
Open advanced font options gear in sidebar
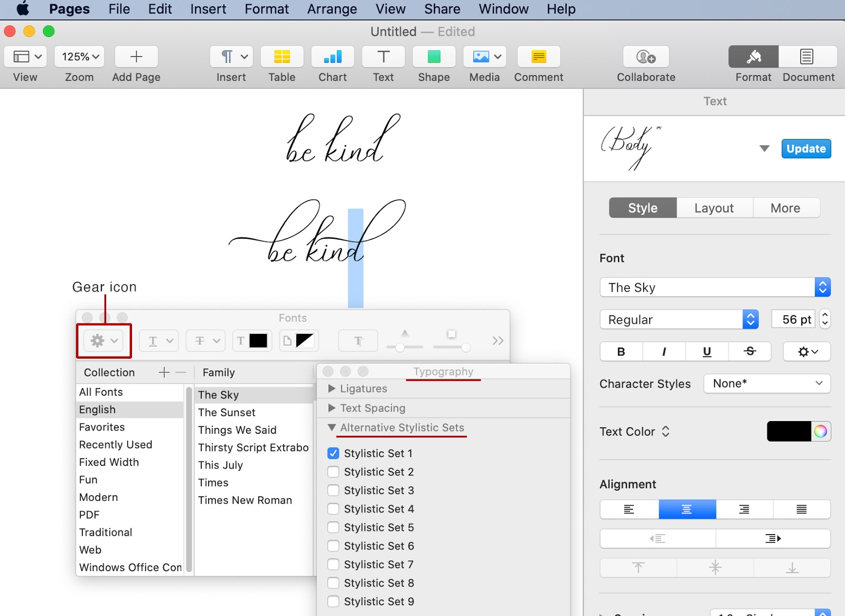tap(807, 351)
